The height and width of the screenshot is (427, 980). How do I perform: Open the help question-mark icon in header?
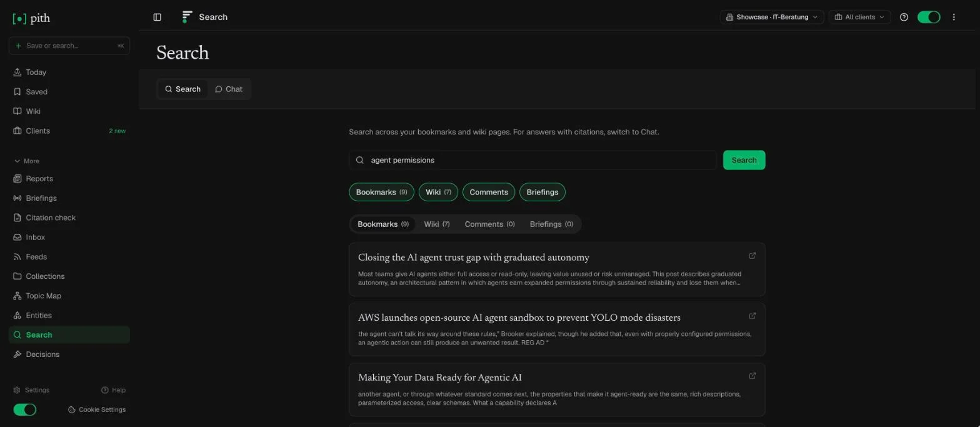(904, 18)
